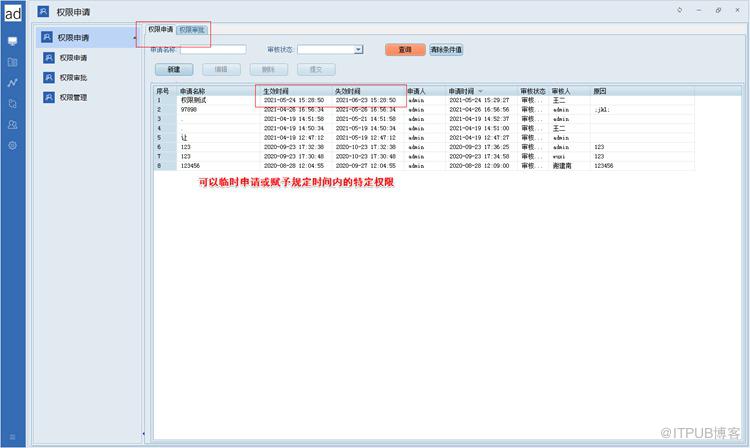The image size is (750, 448).
Task: Switch to the 权限审批 tab
Action: tap(192, 30)
